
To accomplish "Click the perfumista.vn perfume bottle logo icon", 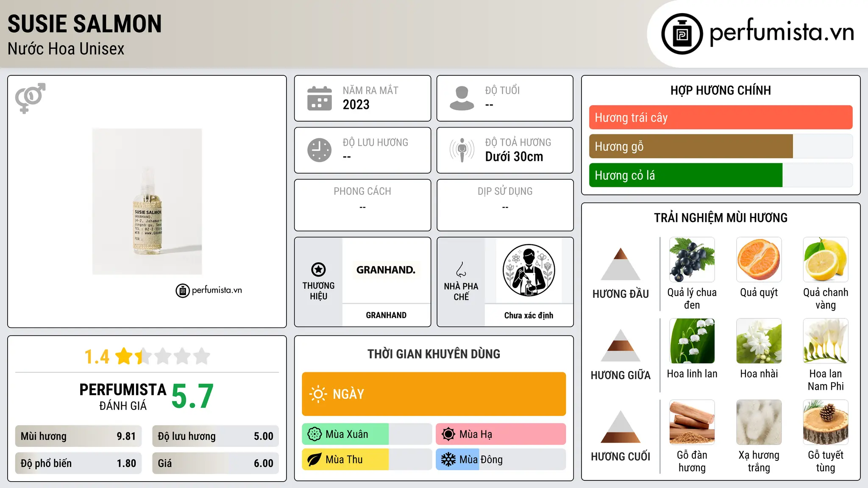I will [x=682, y=34].
